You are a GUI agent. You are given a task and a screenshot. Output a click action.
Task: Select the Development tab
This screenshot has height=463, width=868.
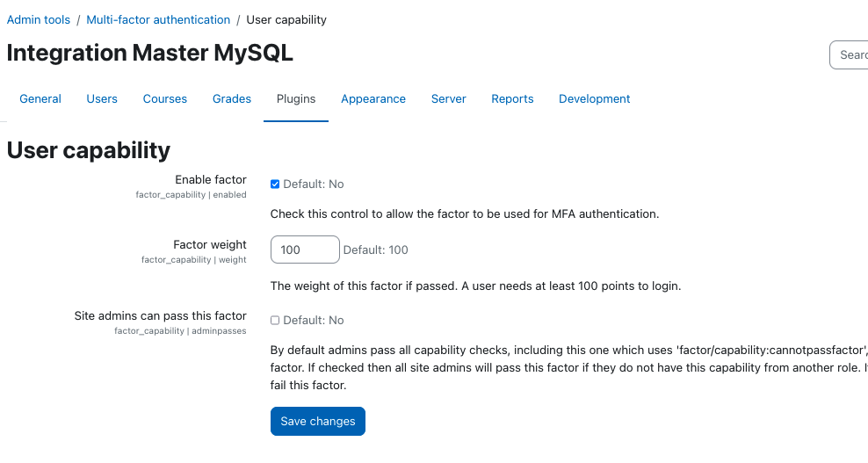click(x=595, y=99)
